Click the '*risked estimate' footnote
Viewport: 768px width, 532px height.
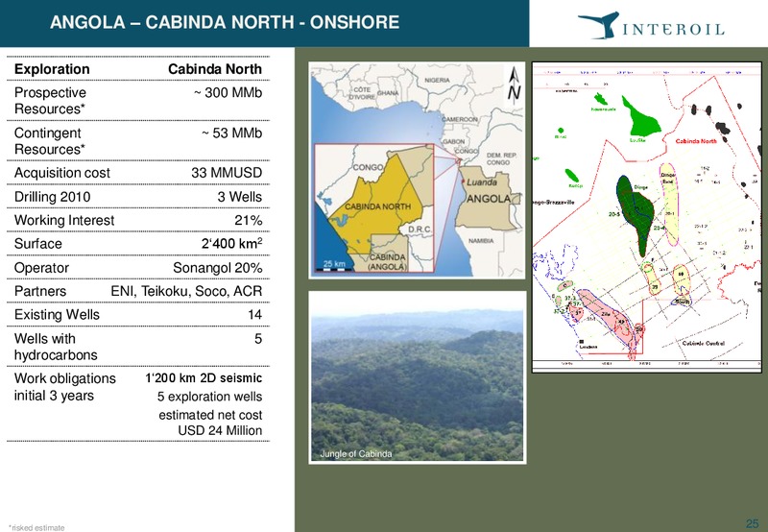point(36,528)
